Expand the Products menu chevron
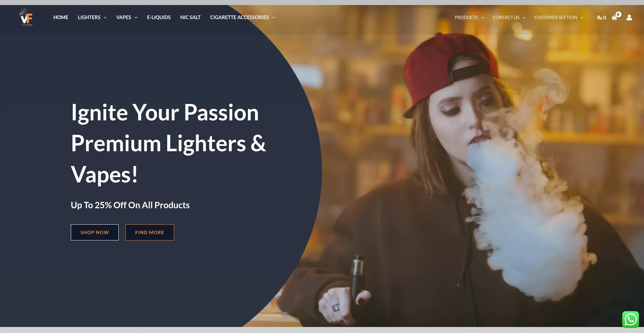This screenshot has height=333, width=644. 483,18
